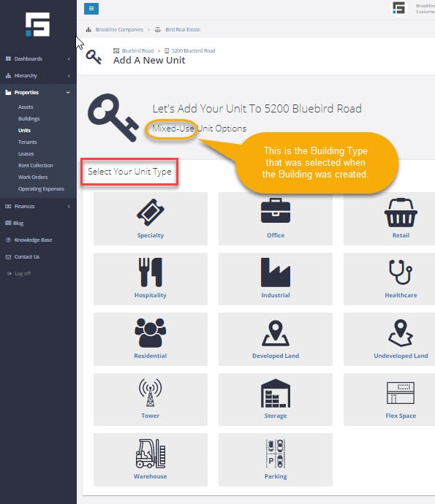Choose the Warehouse forklift icon

point(151,453)
